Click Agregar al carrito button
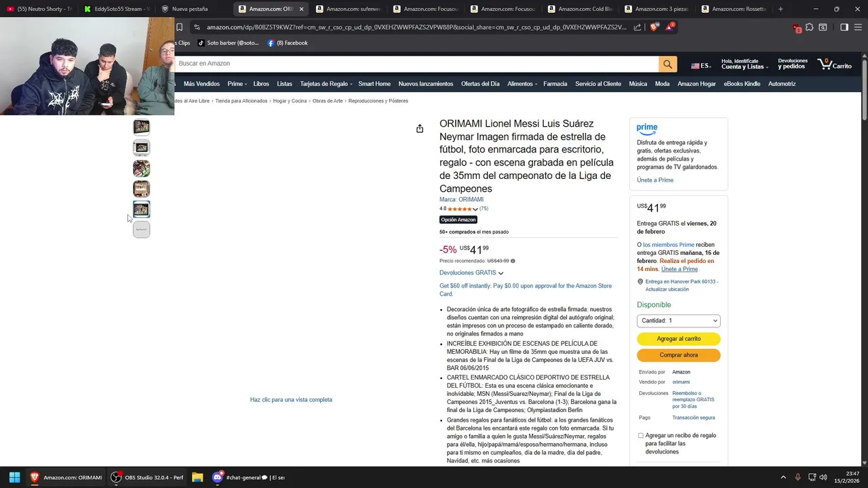 pyautogui.click(x=678, y=339)
